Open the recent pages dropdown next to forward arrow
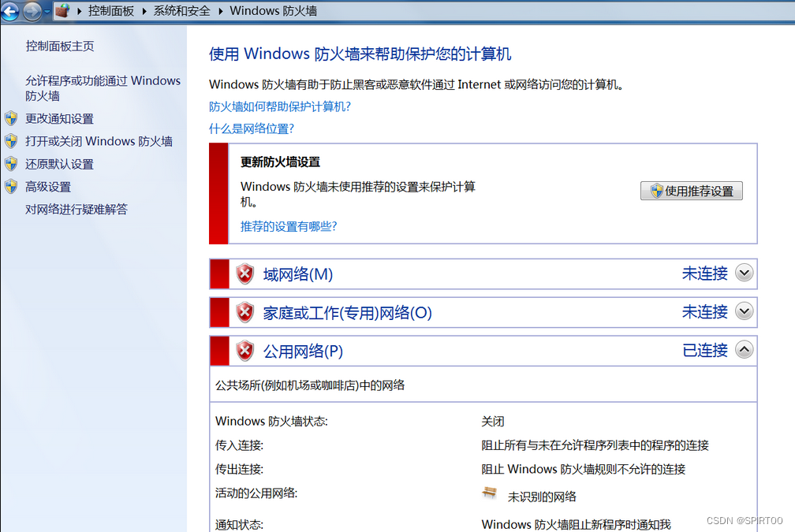This screenshot has width=795, height=532. 47,11
